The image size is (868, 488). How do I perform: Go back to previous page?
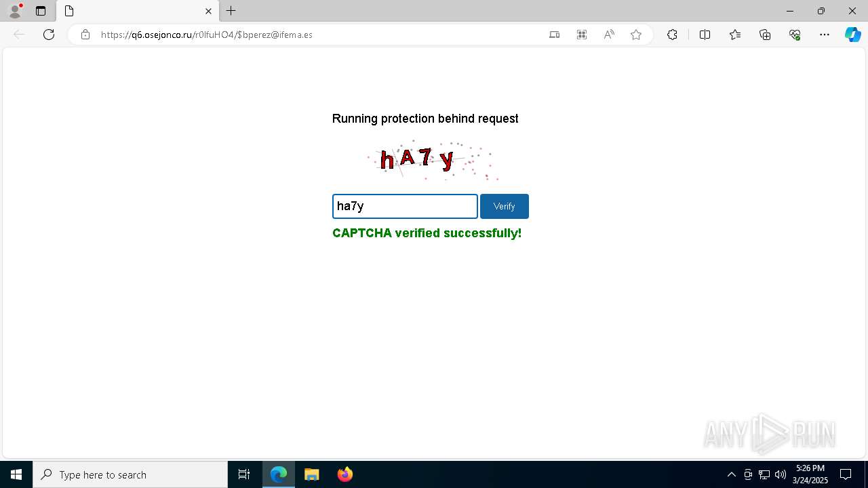click(x=19, y=35)
